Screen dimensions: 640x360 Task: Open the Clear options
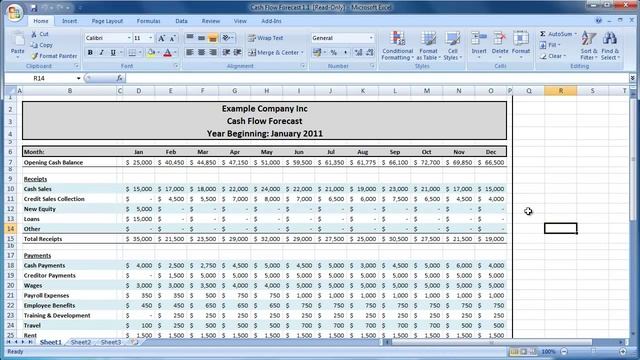553,56
